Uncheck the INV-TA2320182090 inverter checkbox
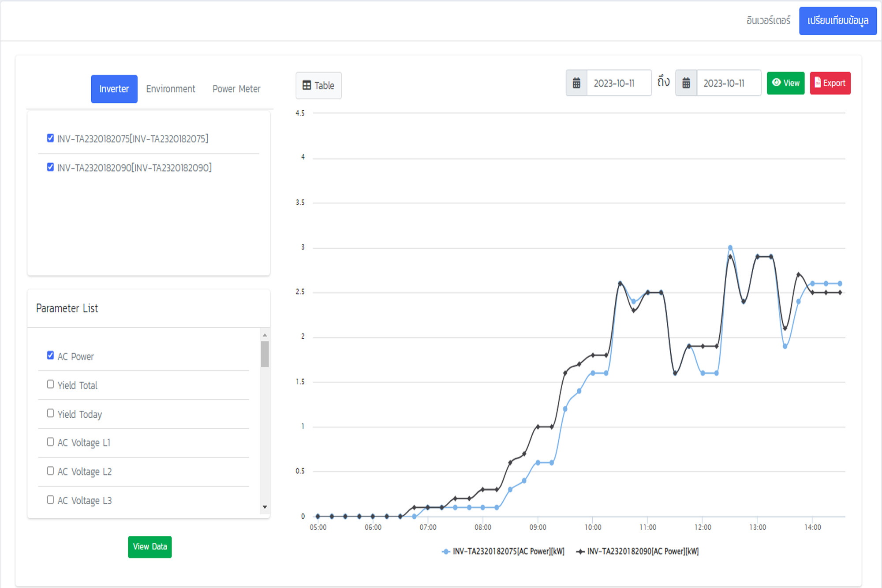The image size is (882, 588). click(x=51, y=167)
